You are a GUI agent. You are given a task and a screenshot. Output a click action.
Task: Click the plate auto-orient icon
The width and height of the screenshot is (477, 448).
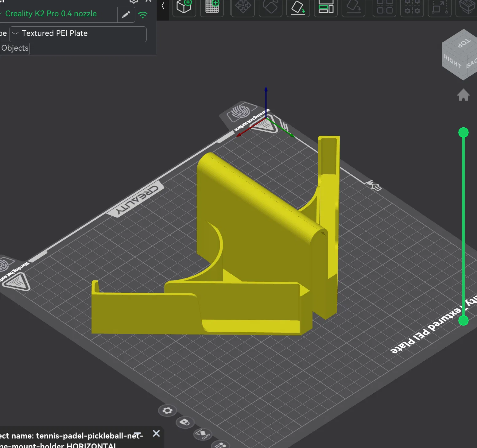point(202,434)
